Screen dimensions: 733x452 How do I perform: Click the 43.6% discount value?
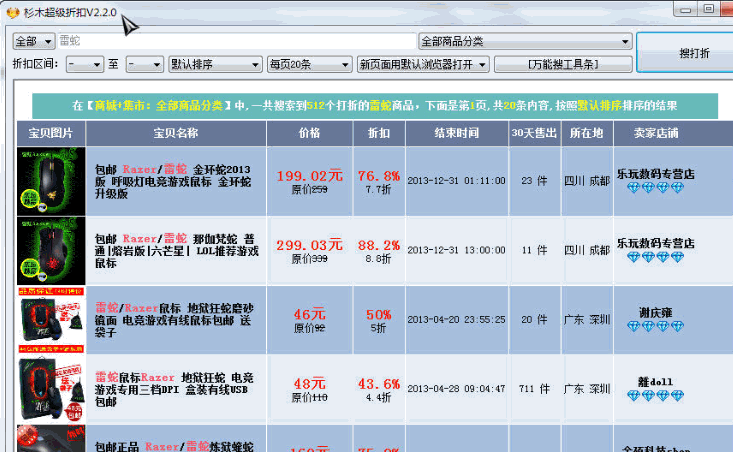click(x=379, y=384)
